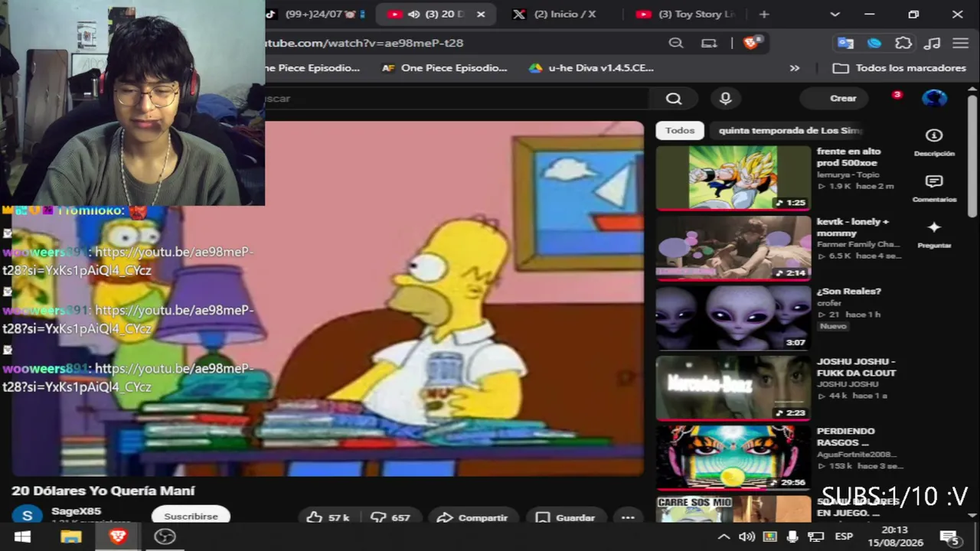Close the active YouTube tab
Viewport: 980px width, 551px height.
481,15
